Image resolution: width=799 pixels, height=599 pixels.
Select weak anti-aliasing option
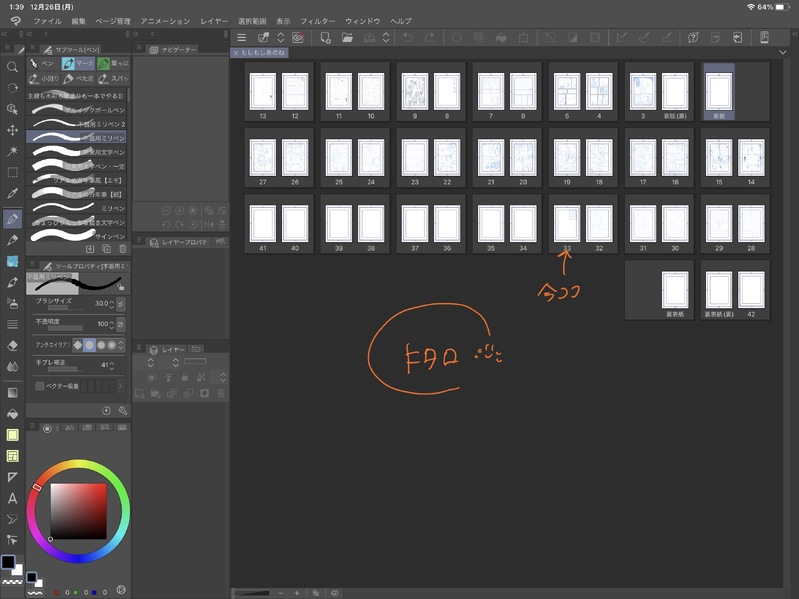pos(89,345)
